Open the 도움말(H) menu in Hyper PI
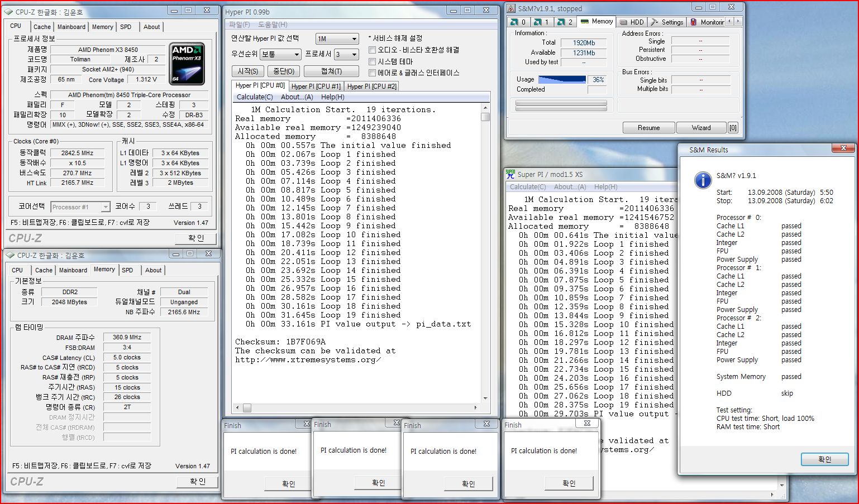Screen dimensions: 859x504 (273, 25)
